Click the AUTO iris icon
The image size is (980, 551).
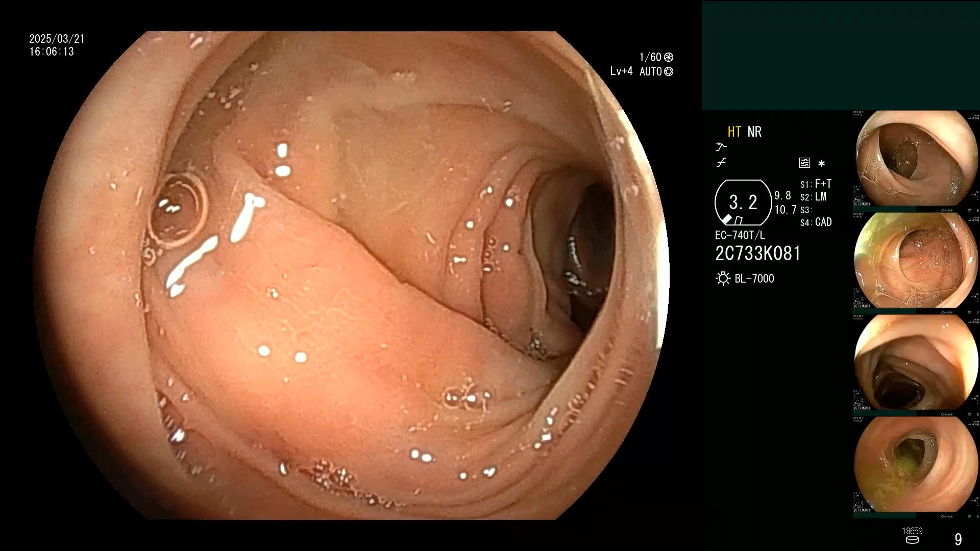(x=669, y=71)
